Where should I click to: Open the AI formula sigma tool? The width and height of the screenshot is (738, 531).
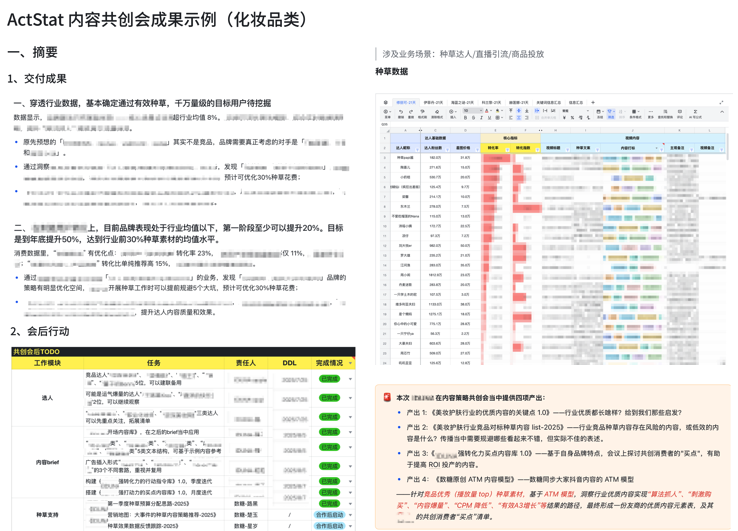696,113
